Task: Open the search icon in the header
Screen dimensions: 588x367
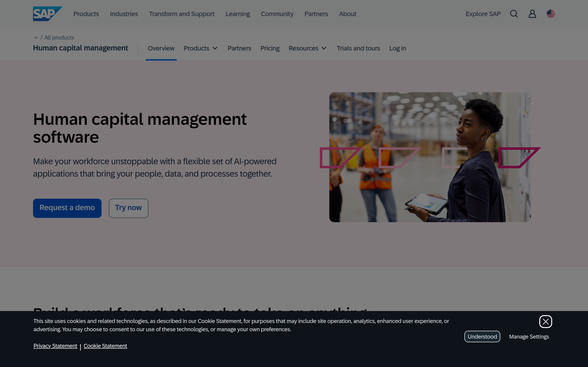Action: [x=514, y=14]
